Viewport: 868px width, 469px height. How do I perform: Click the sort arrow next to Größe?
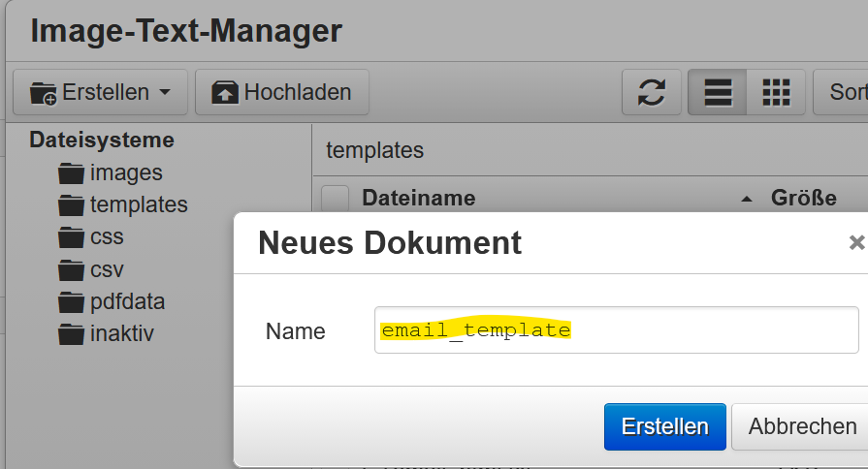(746, 200)
